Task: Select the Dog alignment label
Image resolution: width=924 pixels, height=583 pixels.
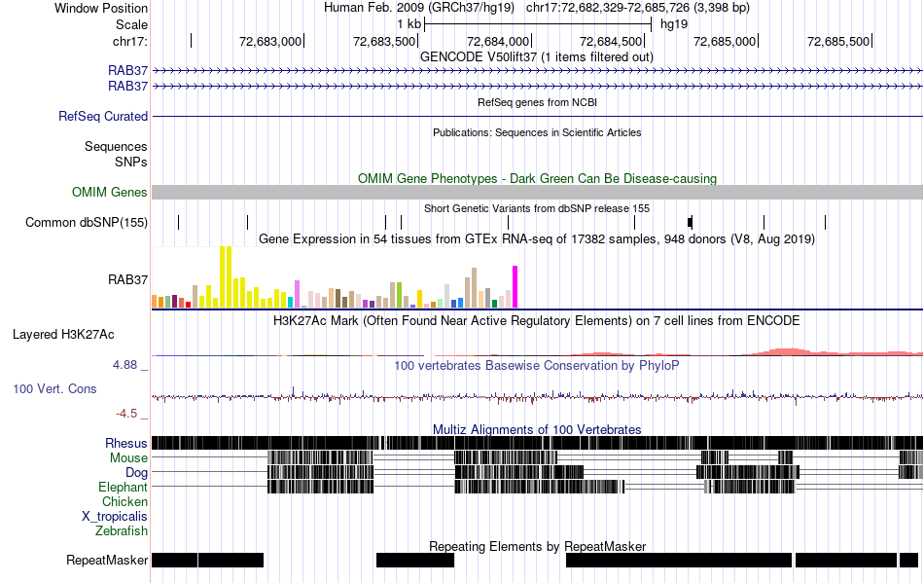Action: pyautogui.click(x=136, y=473)
